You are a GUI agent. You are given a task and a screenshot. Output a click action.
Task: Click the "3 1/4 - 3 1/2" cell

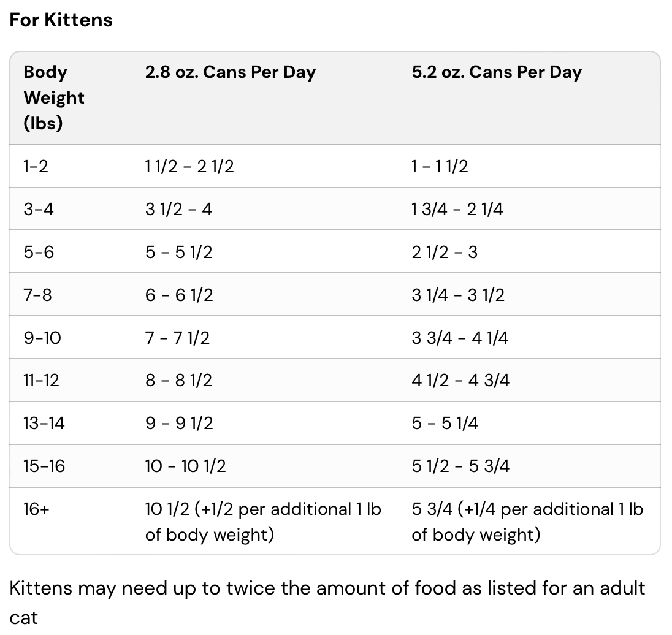(458, 295)
